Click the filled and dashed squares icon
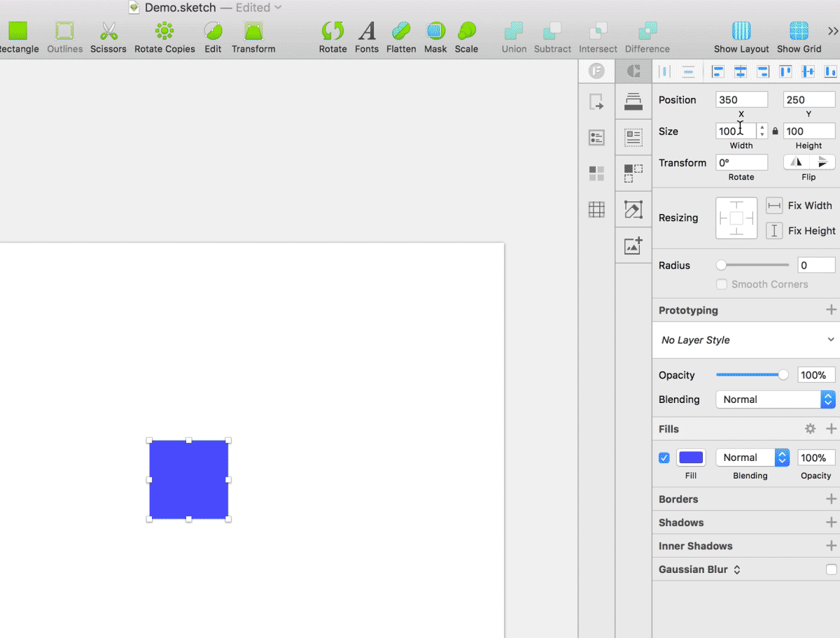Screen dimensions: 840x638 (x=633, y=173)
